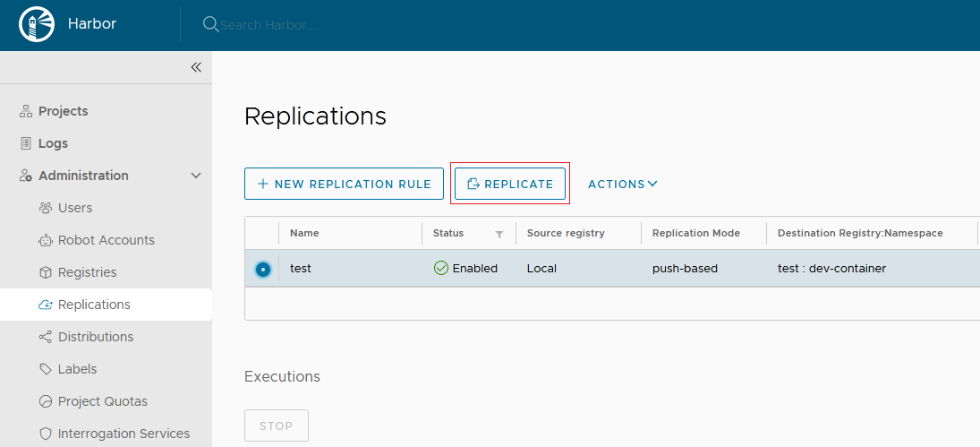Click the Status column filter icon
Image resolution: width=980 pixels, height=447 pixels.
(x=499, y=234)
